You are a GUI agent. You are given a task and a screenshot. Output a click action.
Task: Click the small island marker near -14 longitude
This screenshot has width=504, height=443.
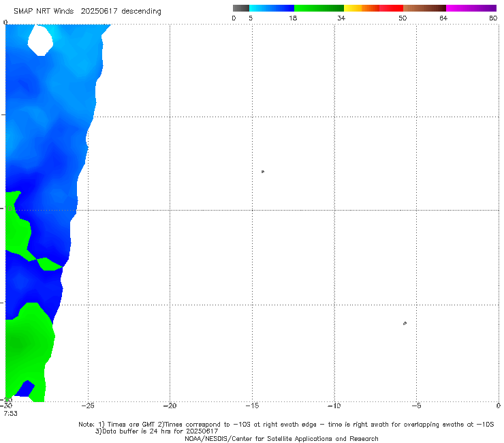tap(263, 172)
